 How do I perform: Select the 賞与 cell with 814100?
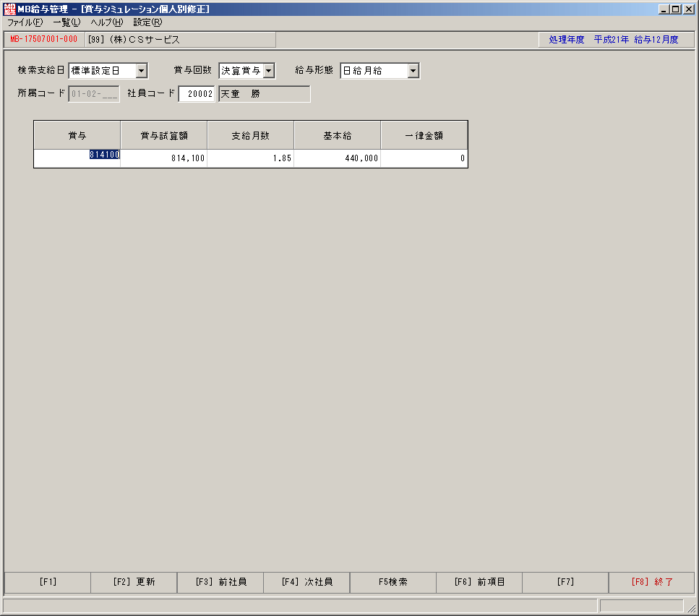(77, 158)
